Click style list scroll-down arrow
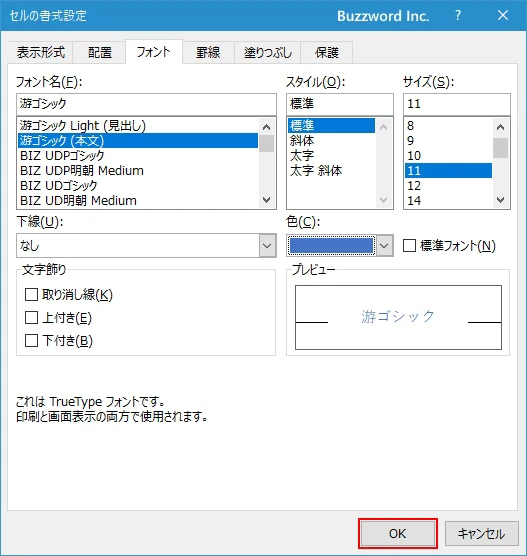Viewport: 527px width, 556px height. pos(383,200)
